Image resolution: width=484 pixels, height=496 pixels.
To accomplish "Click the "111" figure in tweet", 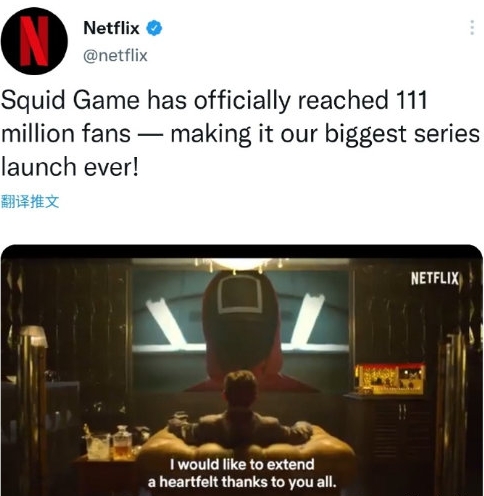I will (411, 99).
